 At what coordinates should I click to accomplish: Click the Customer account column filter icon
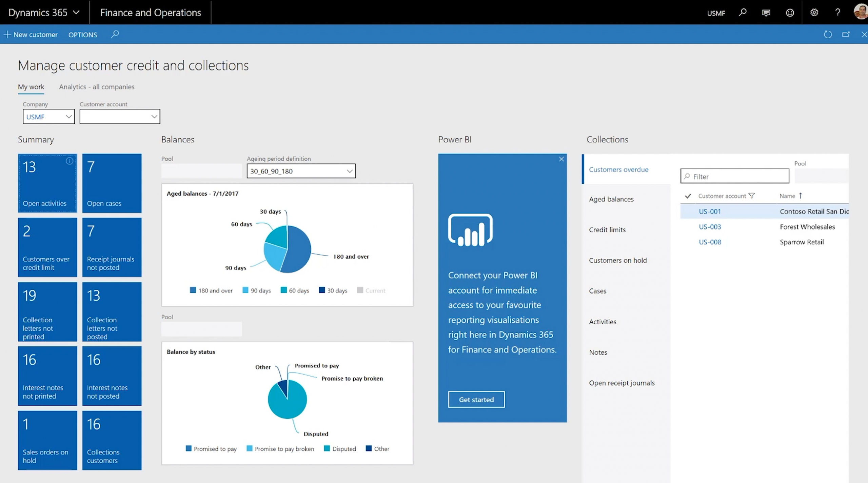pos(752,196)
